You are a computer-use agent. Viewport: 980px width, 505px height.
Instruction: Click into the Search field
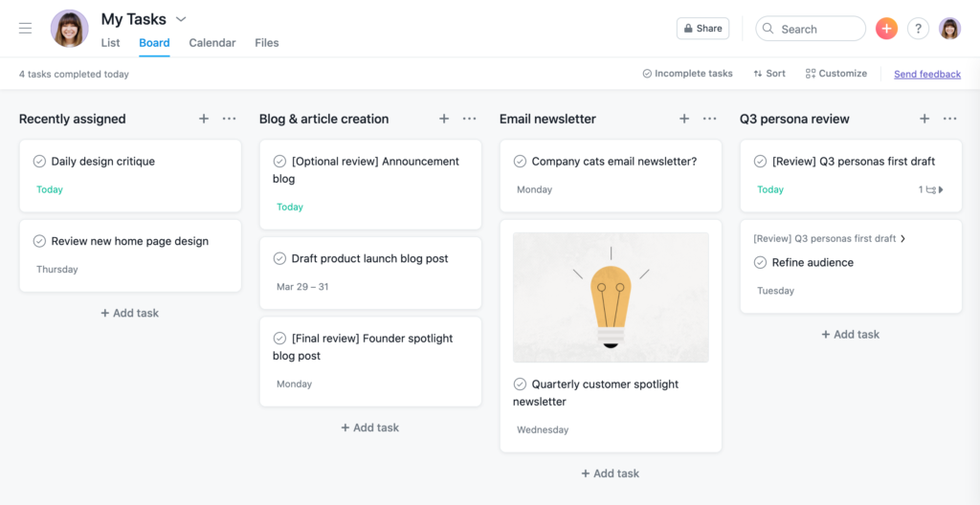point(811,29)
